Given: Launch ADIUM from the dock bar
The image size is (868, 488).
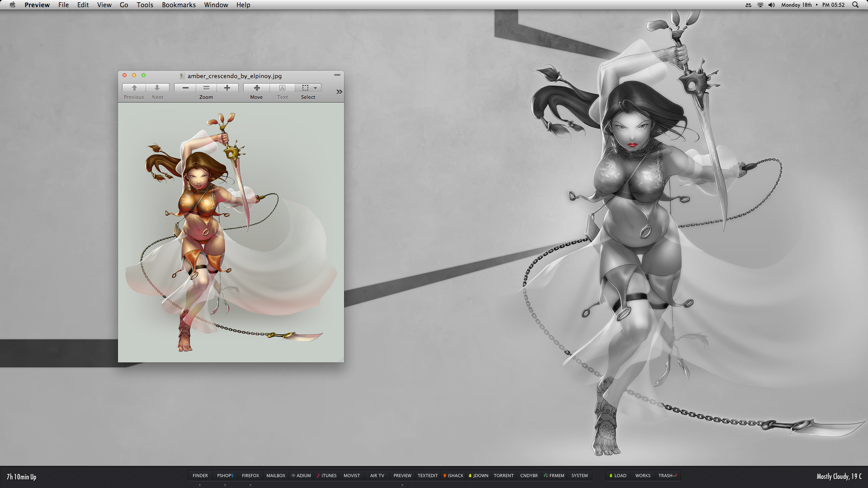Looking at the screenshot, I should (301, 475).
